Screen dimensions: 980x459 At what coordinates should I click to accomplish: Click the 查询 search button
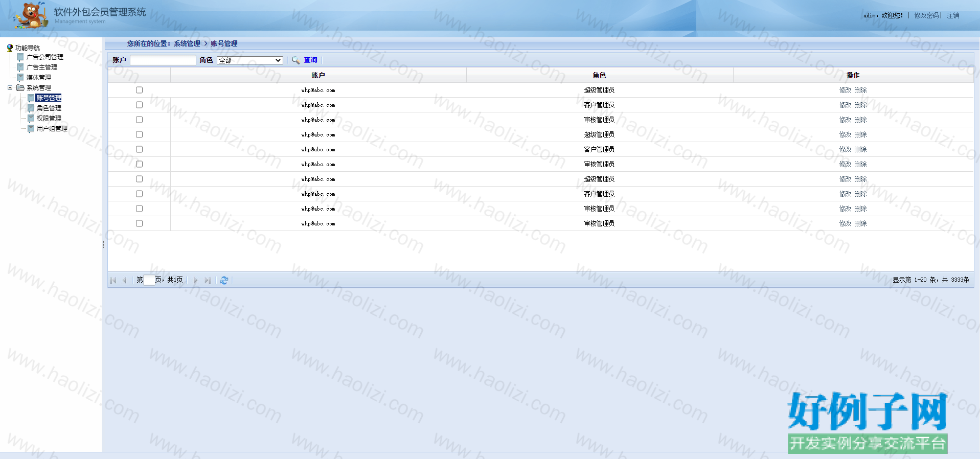point(311,60)
